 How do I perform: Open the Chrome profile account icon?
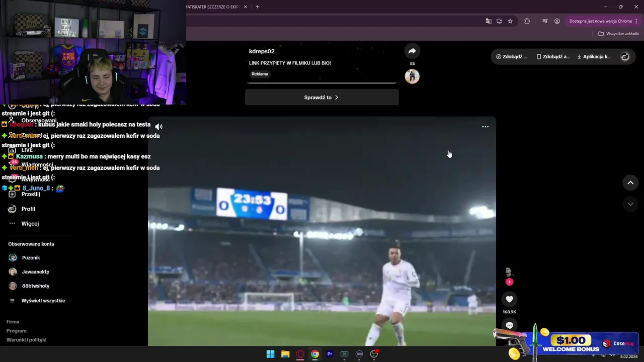(557, 21)
